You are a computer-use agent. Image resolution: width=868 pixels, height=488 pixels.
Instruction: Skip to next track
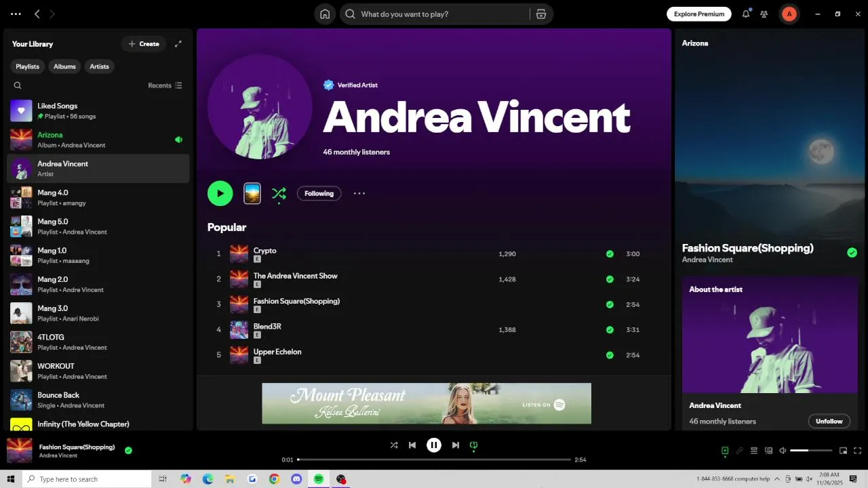point(456,445)
